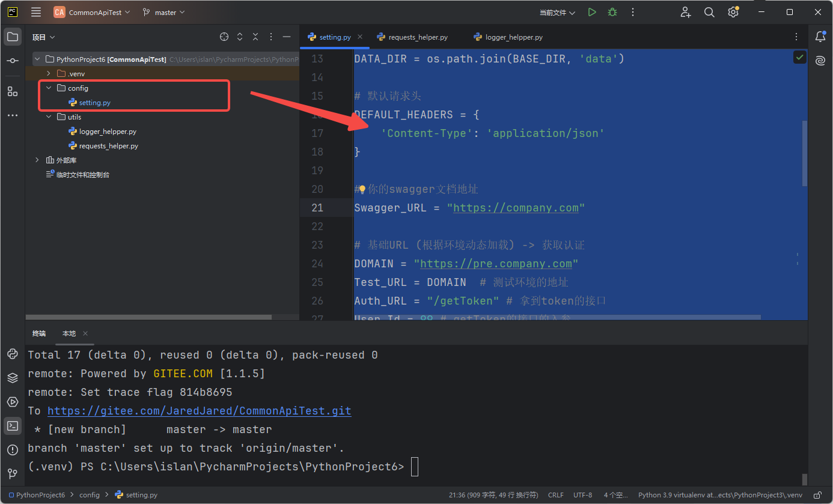Collapse all in project tree
Screen dimensions: 833x504
(x=255, y=37)
